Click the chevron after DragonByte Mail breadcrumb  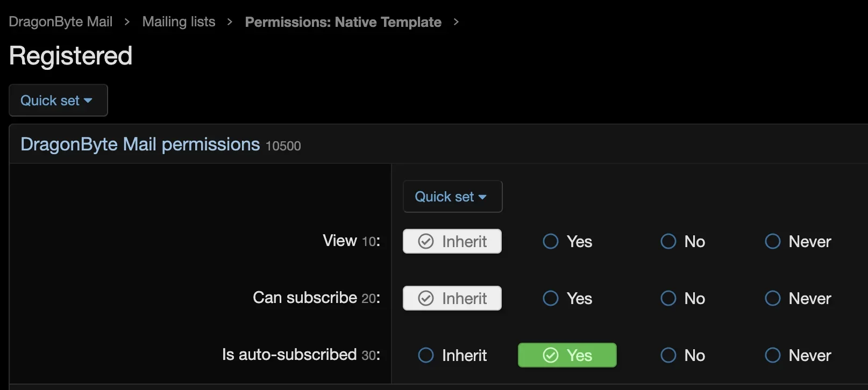(127, 22)
